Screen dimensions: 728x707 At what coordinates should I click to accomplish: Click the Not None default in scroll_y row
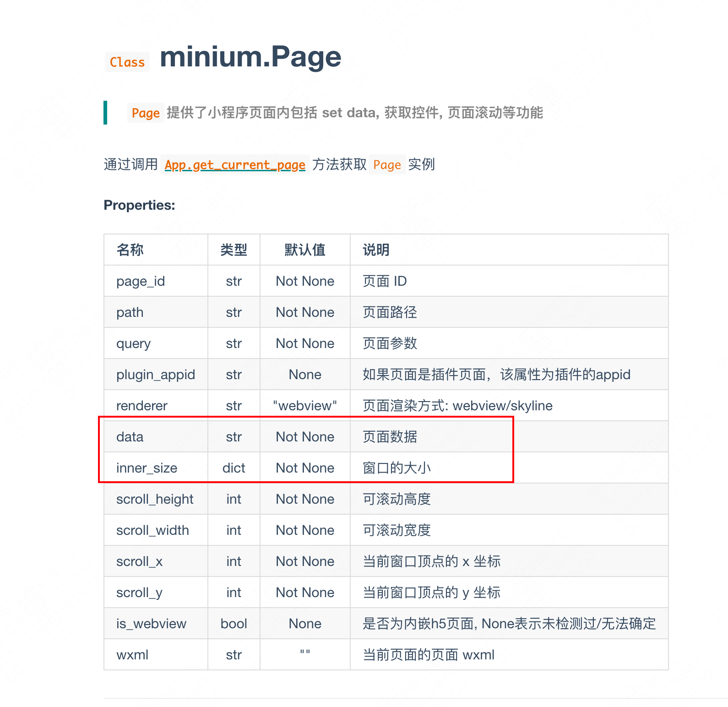305,593
